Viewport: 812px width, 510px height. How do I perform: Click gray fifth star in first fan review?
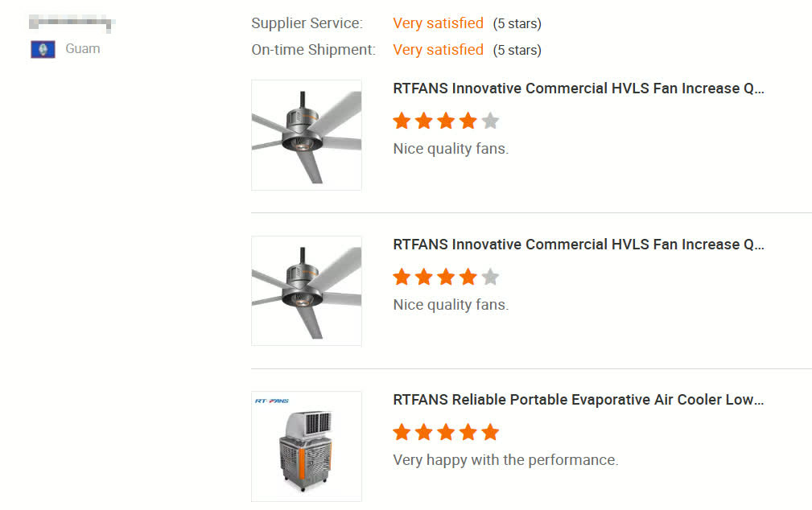coord(490,121)
